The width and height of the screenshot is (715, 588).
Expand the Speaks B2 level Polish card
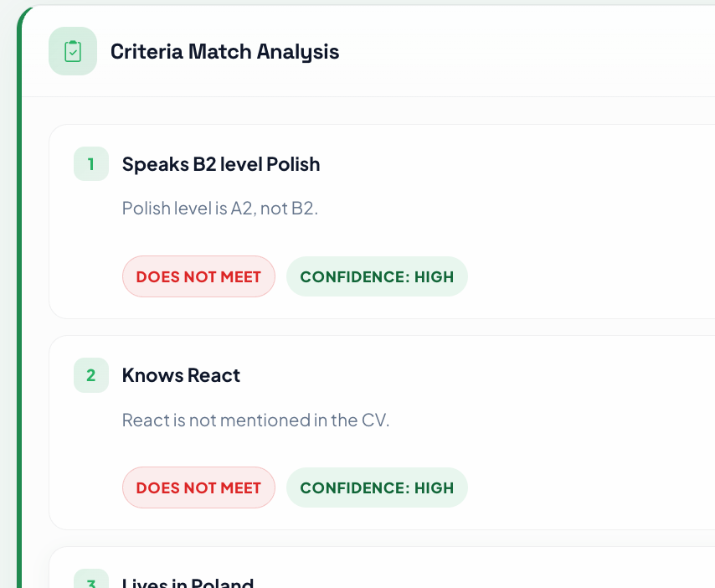(x=377, y=220)
